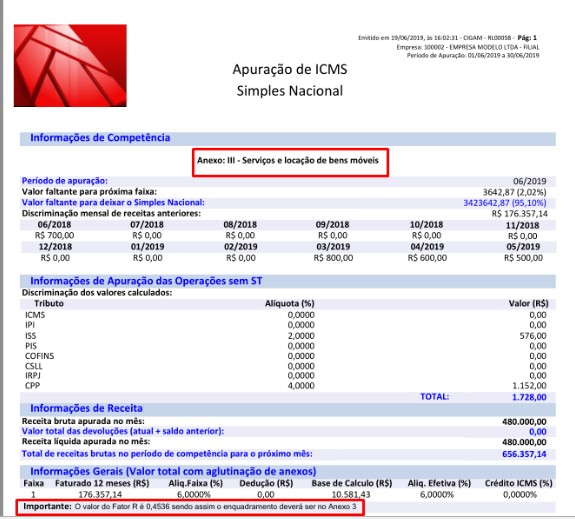575x519 pixels.
Task: Select the R$ 700,00 revenue cell
Action: (x=54, y=235)
